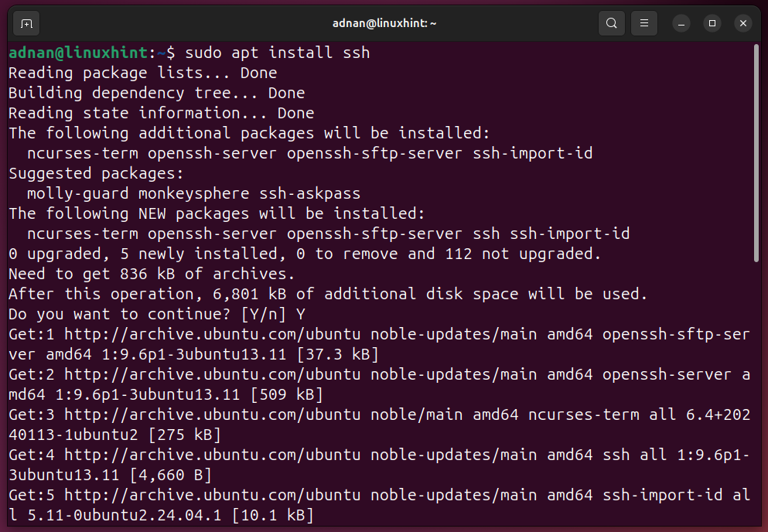This screenshot has width=768, height=532.
Task: Click the molly-guard suggested package name
Action: click(x=78, y=194)
